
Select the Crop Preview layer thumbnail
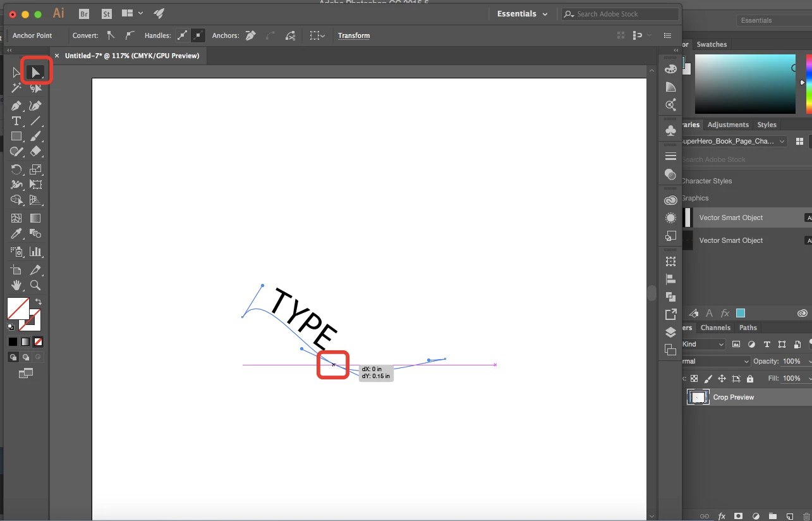[698, 397]
